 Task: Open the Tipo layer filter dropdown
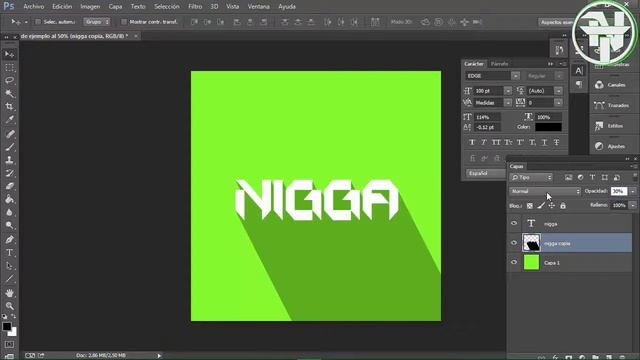click(x=531, y=177)
